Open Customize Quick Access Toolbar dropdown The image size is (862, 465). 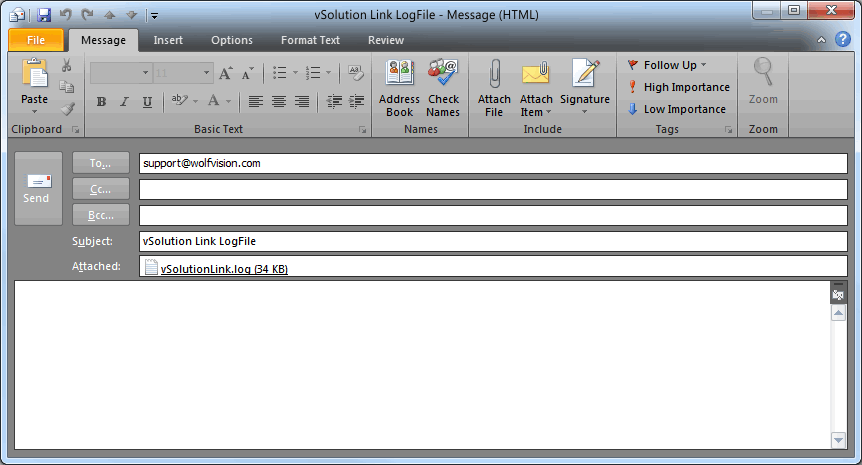coord(154,15)
